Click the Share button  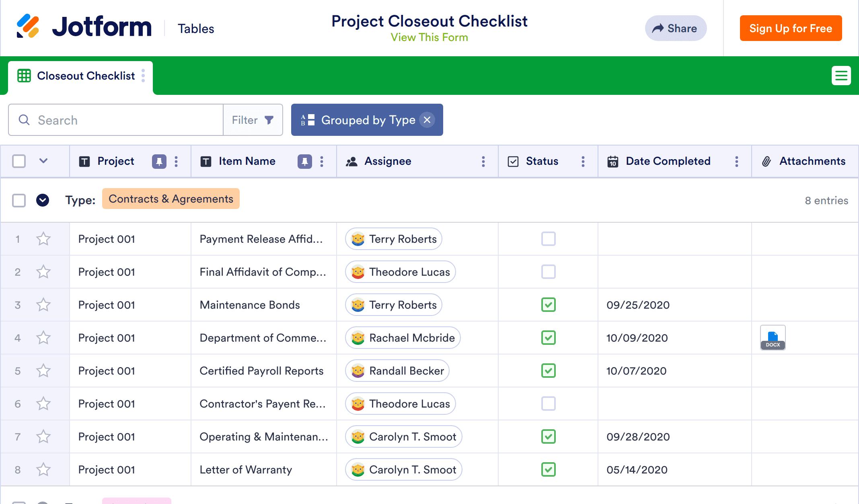676,29
